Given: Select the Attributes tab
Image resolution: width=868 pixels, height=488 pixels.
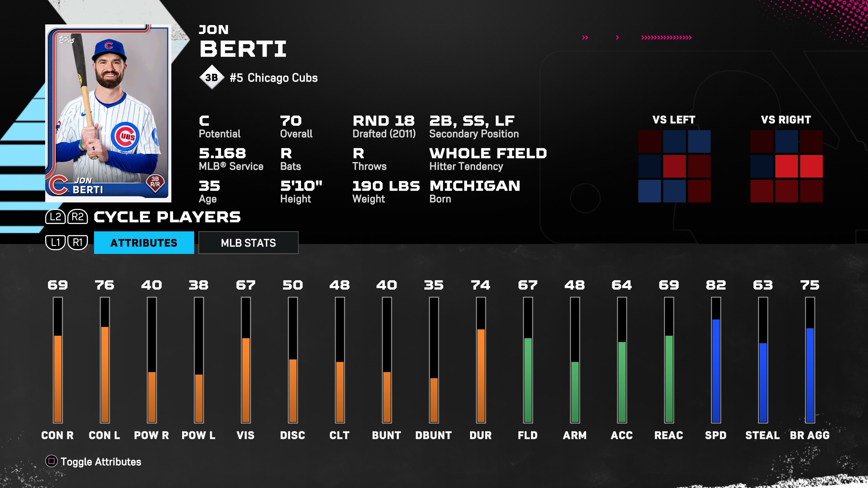Looking at the screenshot, I should [144, 242].
